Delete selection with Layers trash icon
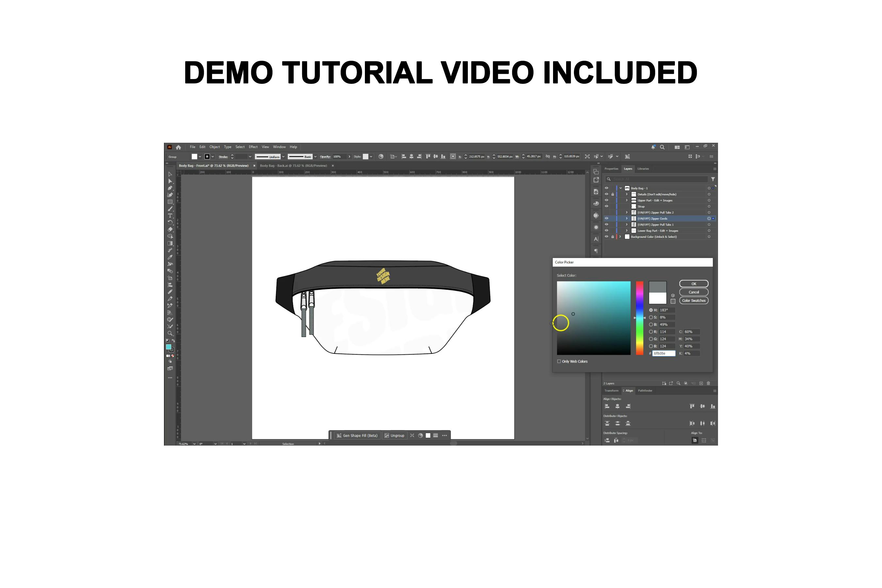The image size is (882, 588). click(x=708, y=383)
